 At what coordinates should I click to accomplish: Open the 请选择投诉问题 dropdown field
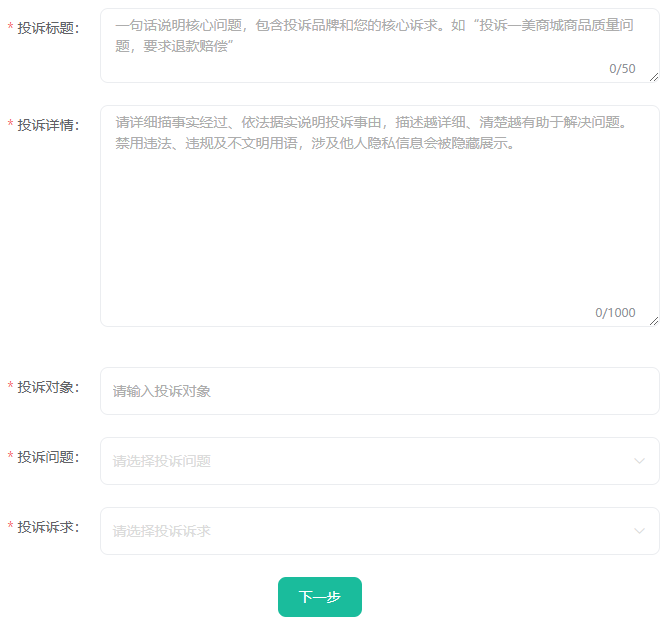pyautogui.click(x=370, y=461)
